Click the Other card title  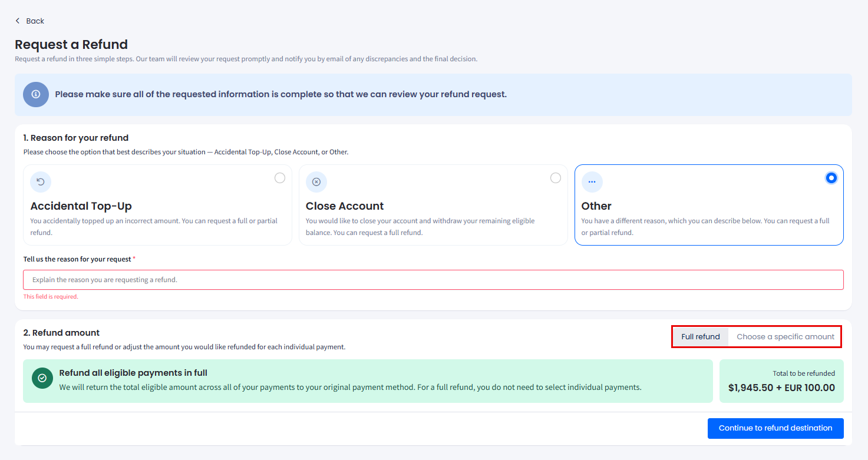tap(596, 206)
